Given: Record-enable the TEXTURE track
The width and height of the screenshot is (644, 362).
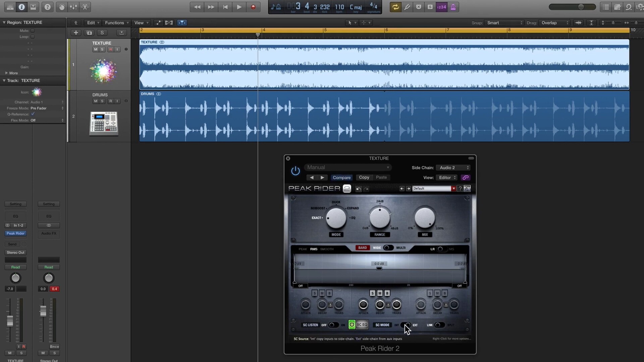Looking at the screenshot, I should 111,49.
